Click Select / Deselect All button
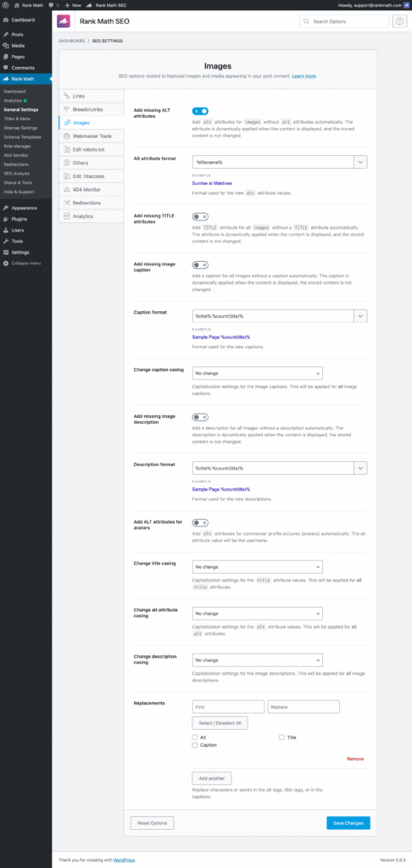Screen dimensions: 412x868 tap(220, 723)
